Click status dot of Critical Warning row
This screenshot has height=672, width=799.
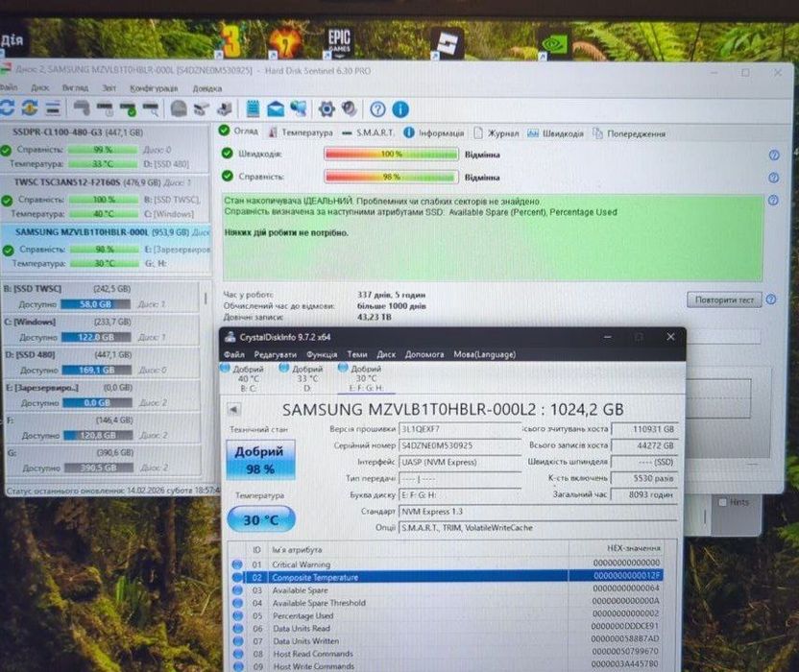[237, 564]
